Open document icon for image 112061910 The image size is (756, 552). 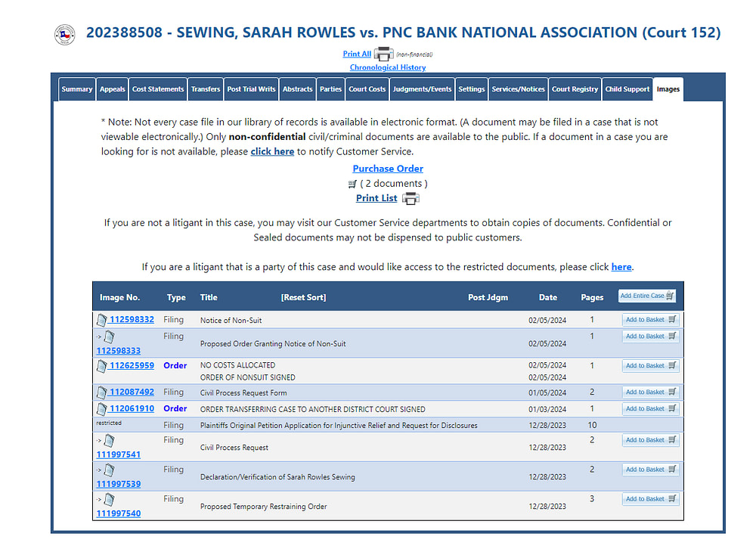tap(102, 409)
